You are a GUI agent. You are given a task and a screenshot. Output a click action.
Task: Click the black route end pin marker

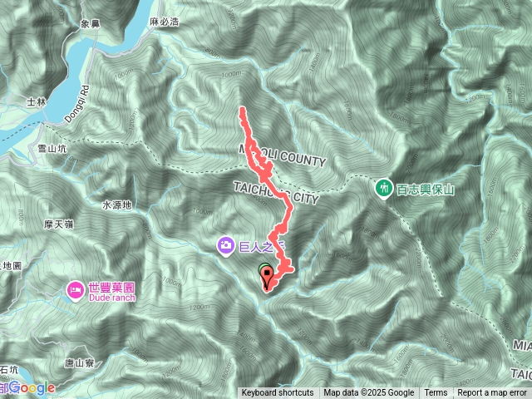point(268,279)
